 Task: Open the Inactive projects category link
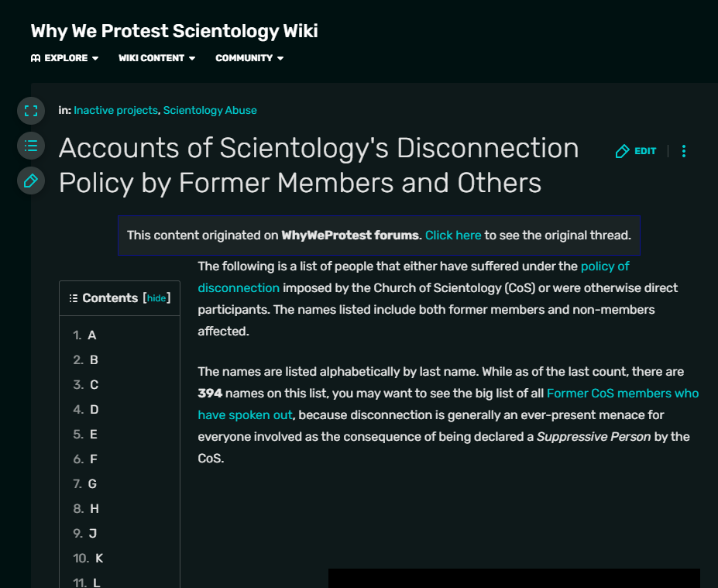115,110
